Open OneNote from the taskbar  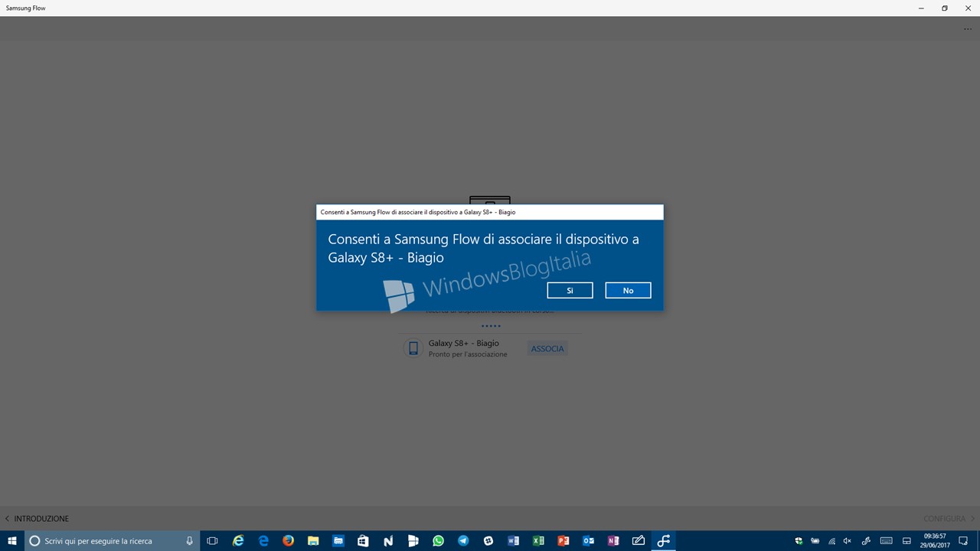613,541
